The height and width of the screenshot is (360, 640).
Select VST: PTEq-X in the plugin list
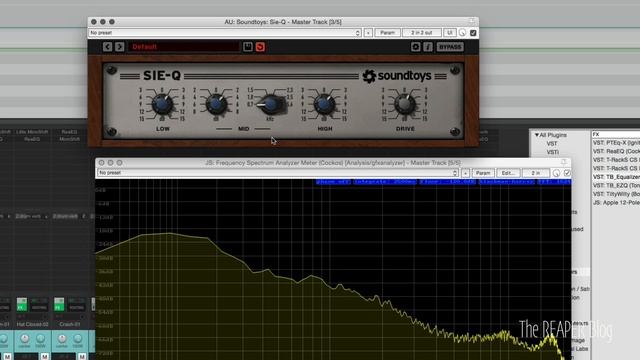pyautogui.click(x=616, y=143)
